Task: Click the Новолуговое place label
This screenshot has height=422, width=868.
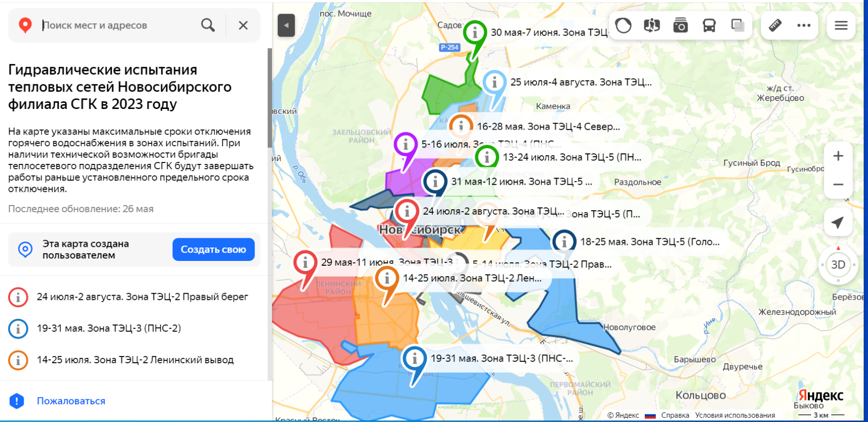Action: (x=629, y=327)
